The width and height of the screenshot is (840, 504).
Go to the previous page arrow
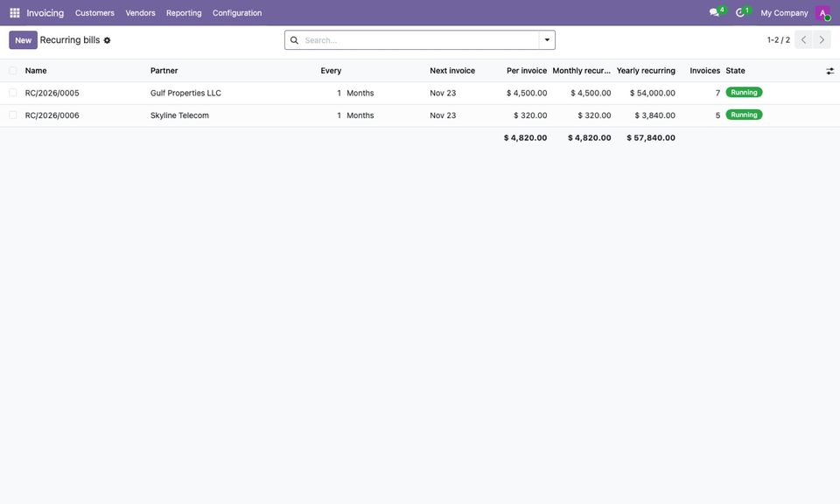803,39
